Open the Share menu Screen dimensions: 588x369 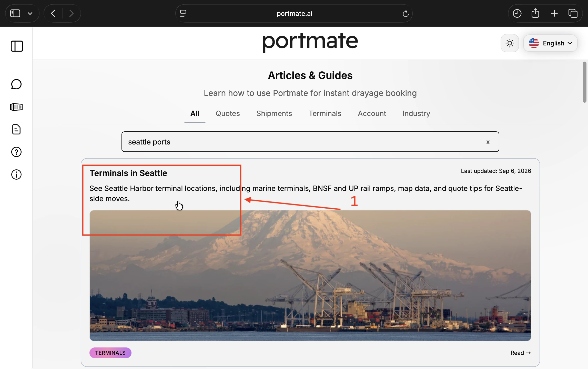pyautogui.click(x=535, y=13)
